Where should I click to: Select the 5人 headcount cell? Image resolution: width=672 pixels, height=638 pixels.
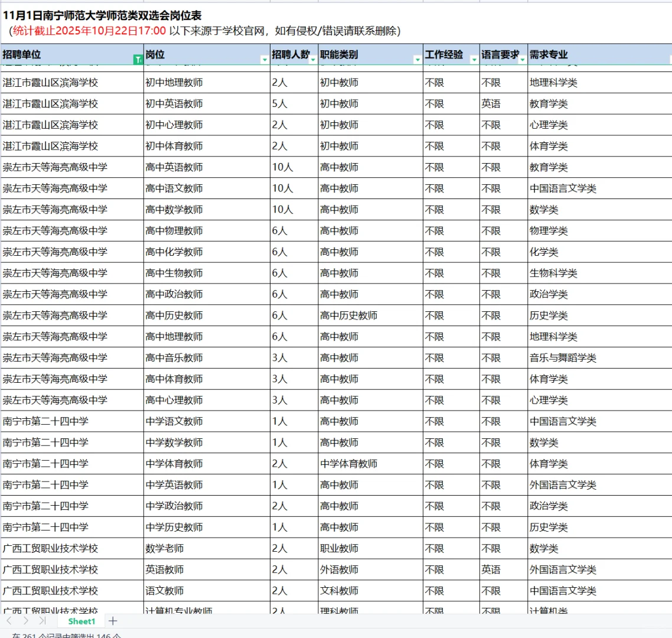(x=294, y=103)
